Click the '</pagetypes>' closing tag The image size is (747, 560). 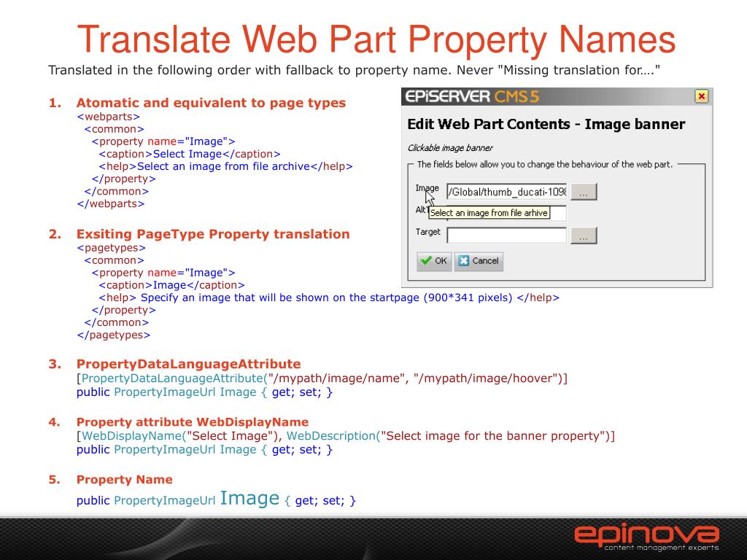point(113,335)
